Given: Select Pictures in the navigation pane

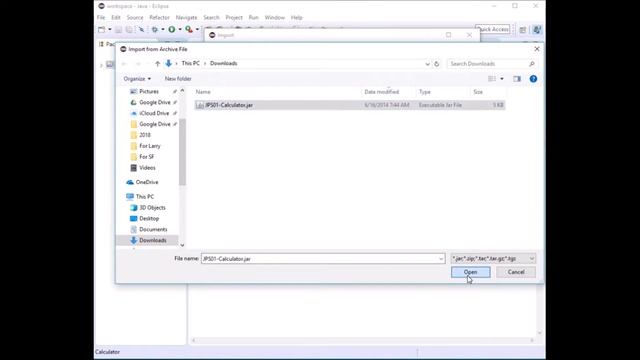Looking at the screenshot, I should pos(149,91).
